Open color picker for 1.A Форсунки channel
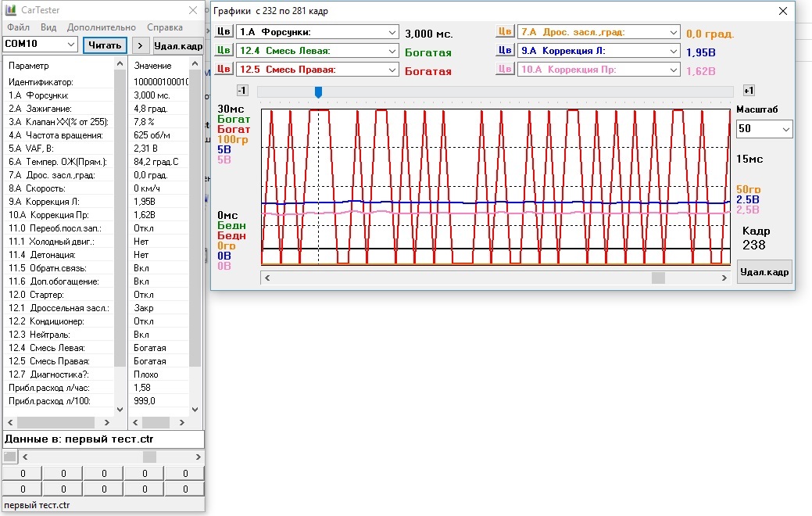812x516 pixels. (x=224, y=31)
